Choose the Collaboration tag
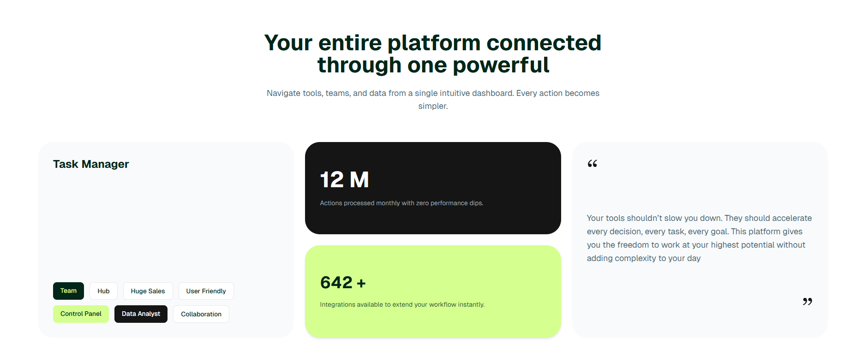 (201, 315)
